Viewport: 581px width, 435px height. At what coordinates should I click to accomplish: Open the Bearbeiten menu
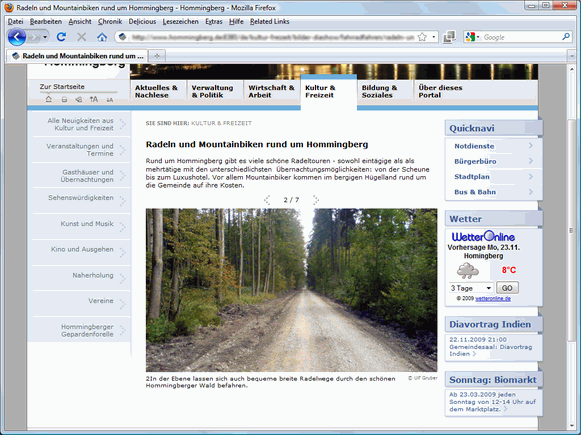coord(46,21)
